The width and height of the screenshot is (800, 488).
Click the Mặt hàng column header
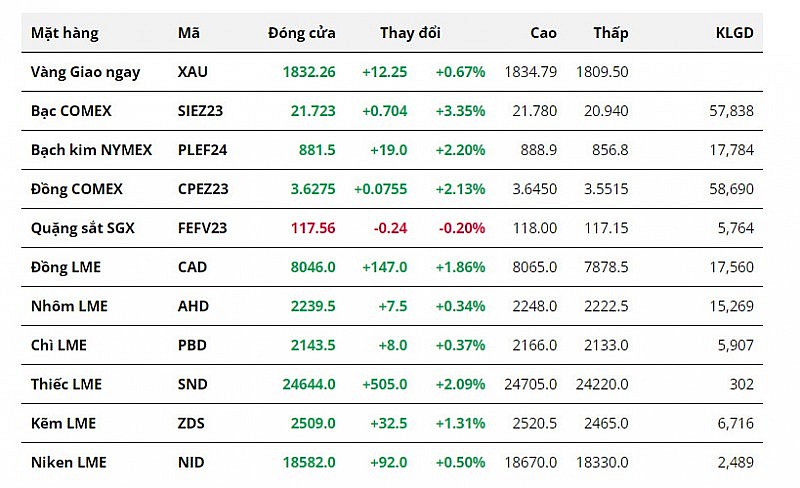[65, 33]
